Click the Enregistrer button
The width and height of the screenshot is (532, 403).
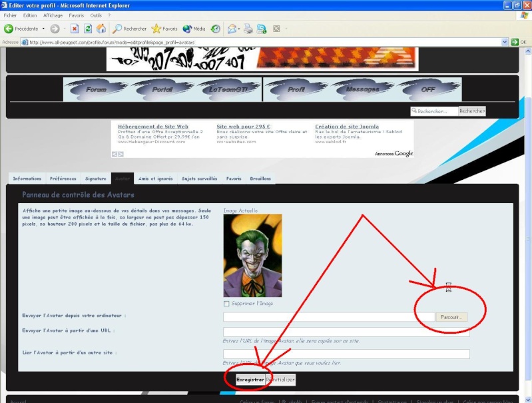point(250,380)
